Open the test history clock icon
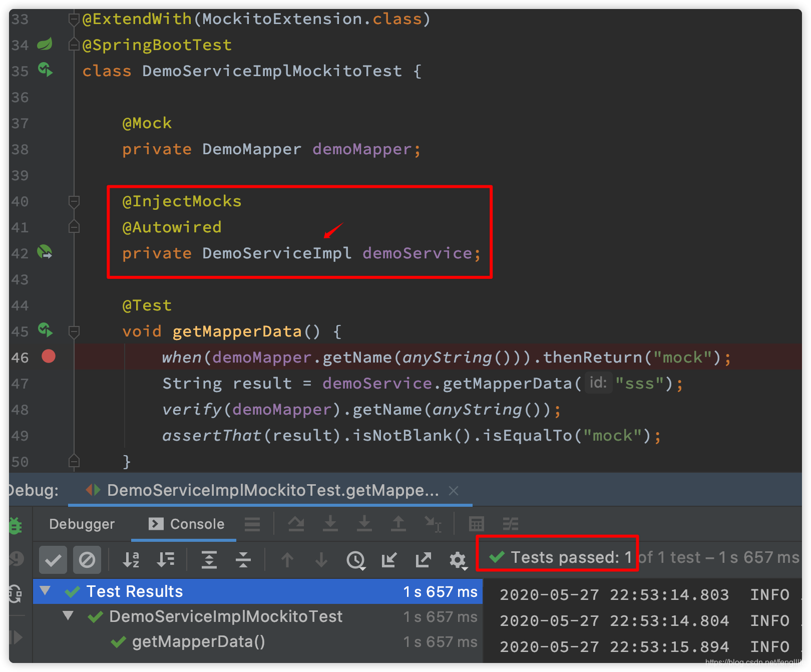 coord(356,560)
